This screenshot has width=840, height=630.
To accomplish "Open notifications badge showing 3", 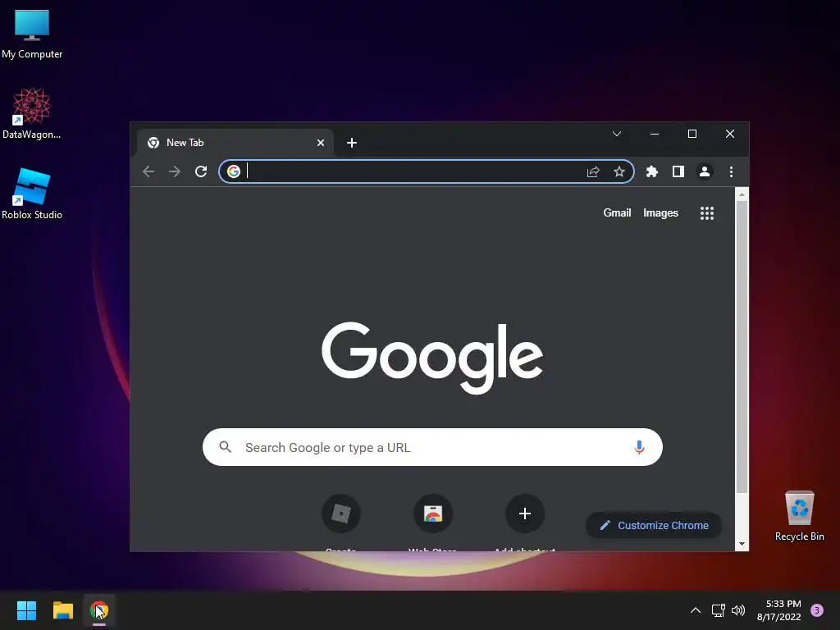I will [x=817, y=610].
